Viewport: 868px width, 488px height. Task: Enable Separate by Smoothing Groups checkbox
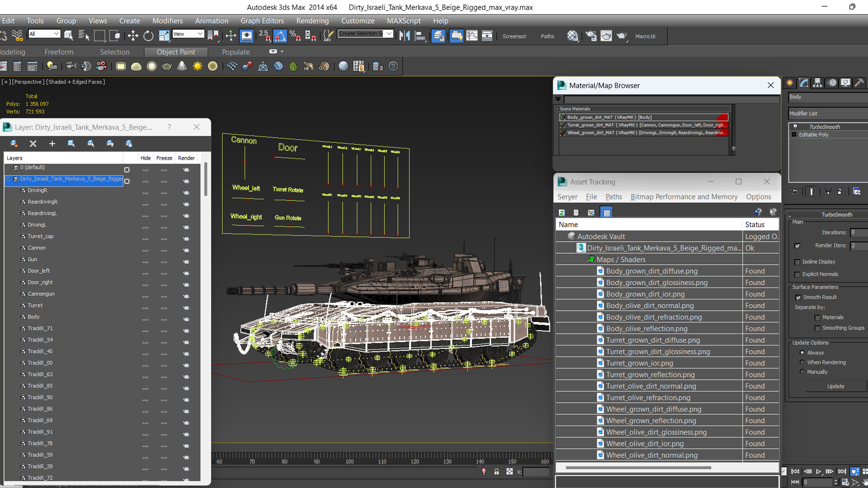point(817,328)
